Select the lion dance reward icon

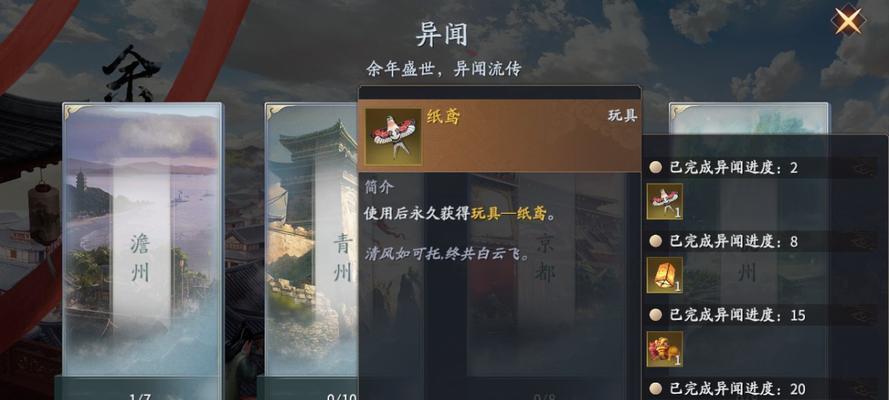coord(664,348)
